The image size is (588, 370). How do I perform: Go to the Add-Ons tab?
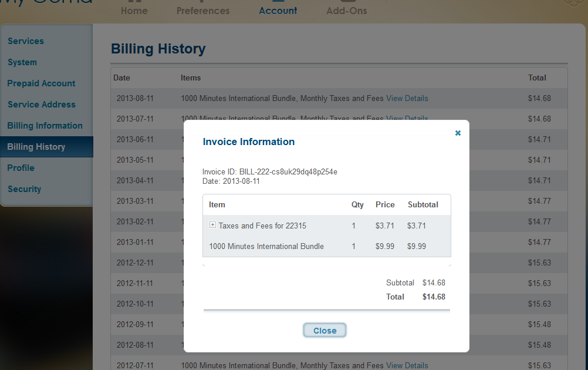346,11
